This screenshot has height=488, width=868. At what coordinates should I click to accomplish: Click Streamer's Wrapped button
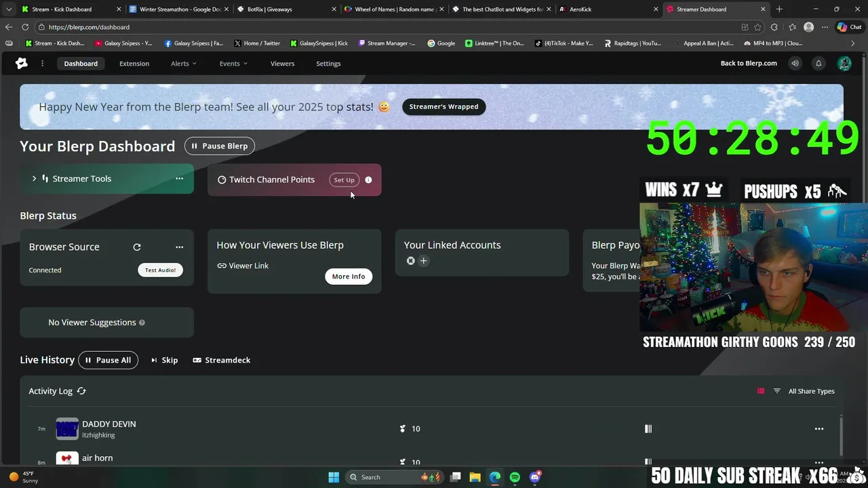pyautogui.click(x=443, y=106)
